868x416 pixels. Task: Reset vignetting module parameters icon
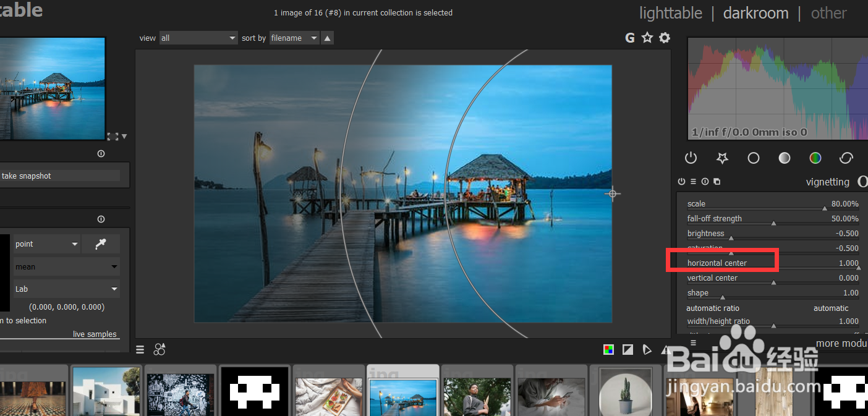tap(705, 182)
